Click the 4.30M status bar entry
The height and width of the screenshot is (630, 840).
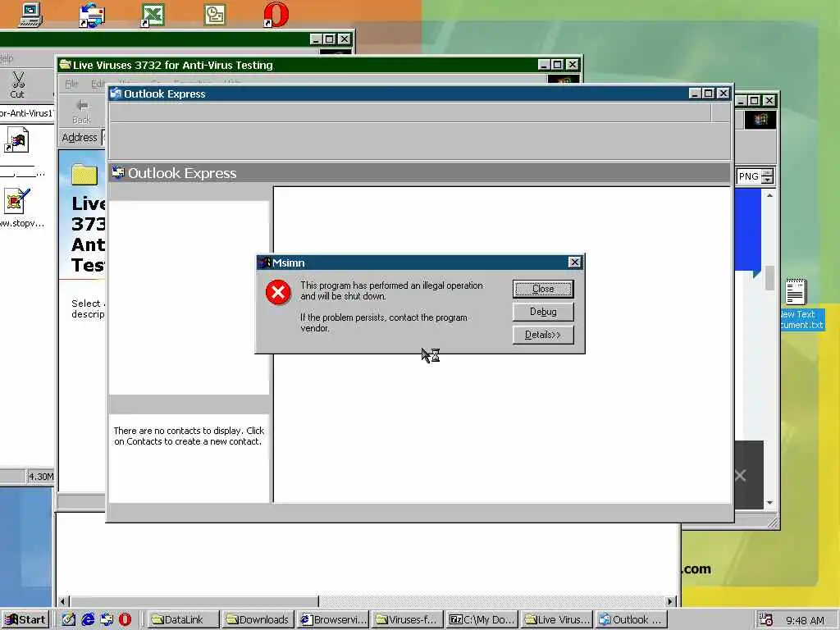[41, 477]
